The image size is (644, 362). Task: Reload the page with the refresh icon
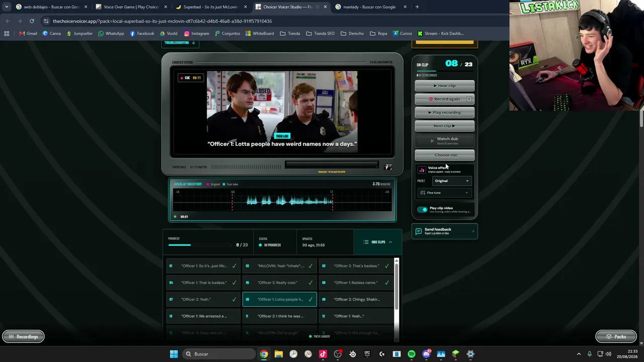(32, 21)
